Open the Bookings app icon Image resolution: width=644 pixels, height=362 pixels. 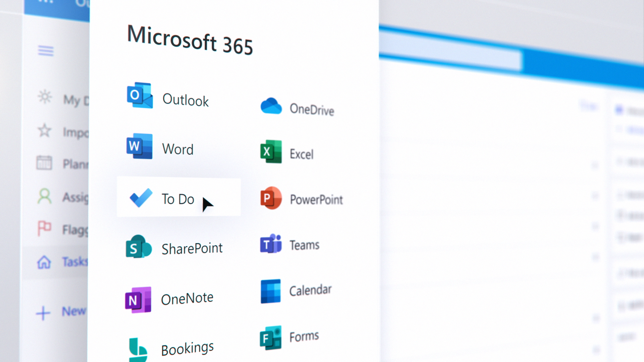point(138,350)
